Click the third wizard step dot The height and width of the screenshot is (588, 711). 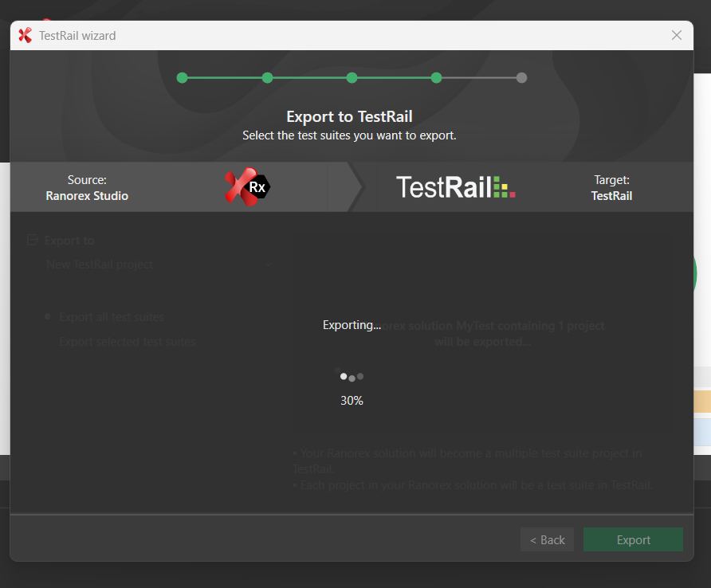352,78
